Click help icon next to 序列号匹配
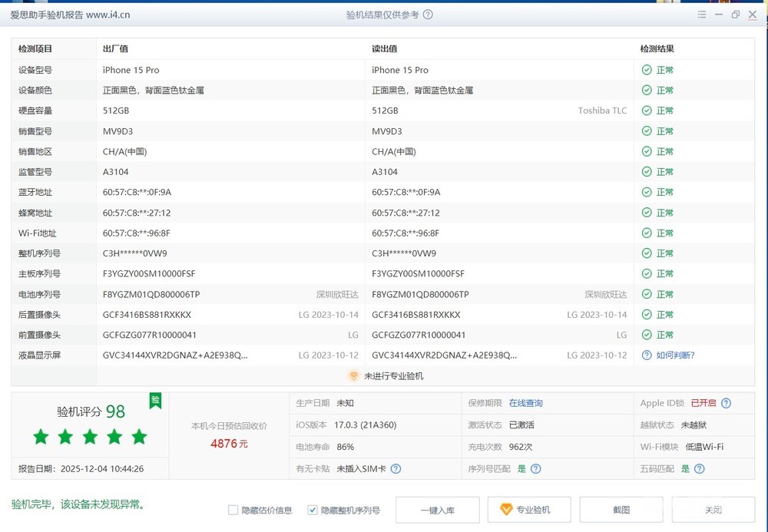 (x=536, y=468)
